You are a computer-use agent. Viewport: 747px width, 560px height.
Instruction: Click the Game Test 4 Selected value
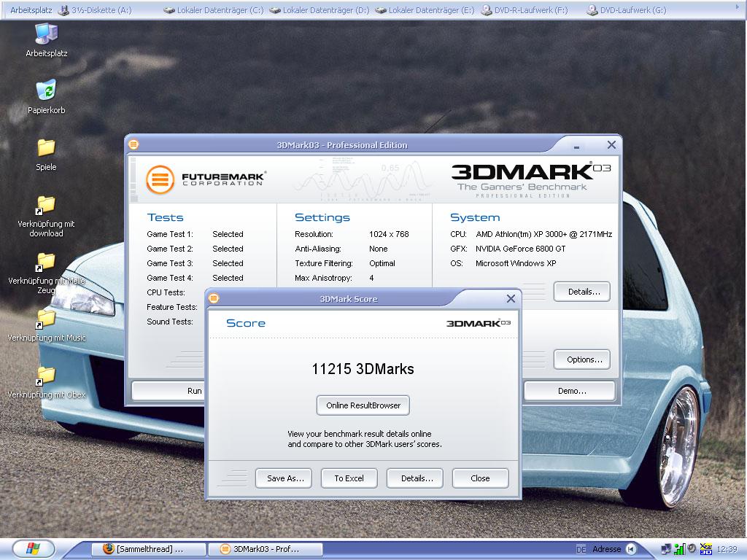(228, 278)
